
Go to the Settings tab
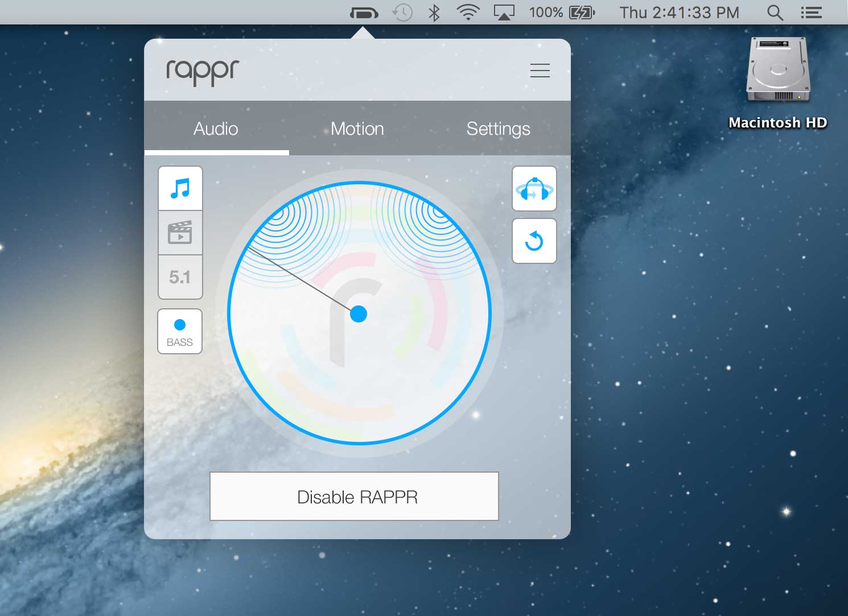pyautogui.click(x=498, y=129)
